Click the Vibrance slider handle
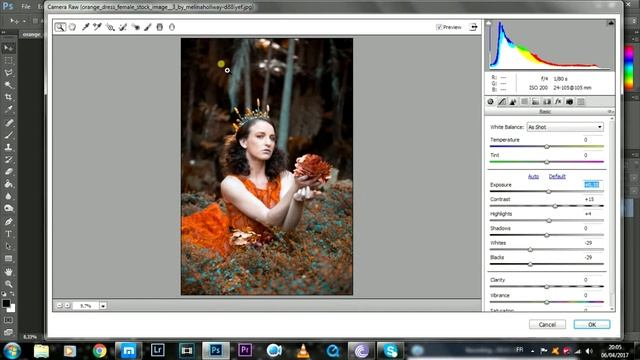 pos(547,302)
